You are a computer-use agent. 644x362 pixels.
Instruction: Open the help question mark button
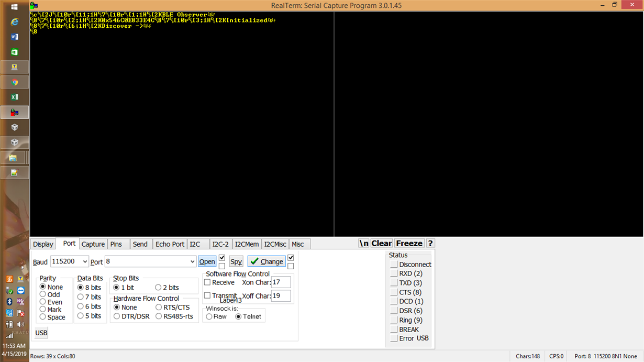click(430, 243)
